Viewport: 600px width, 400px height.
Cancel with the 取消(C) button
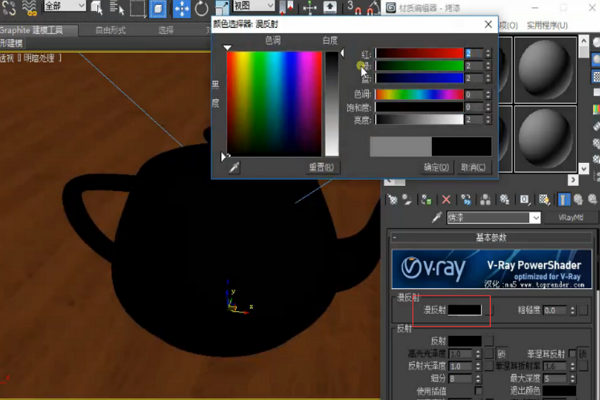coord(473,168)
